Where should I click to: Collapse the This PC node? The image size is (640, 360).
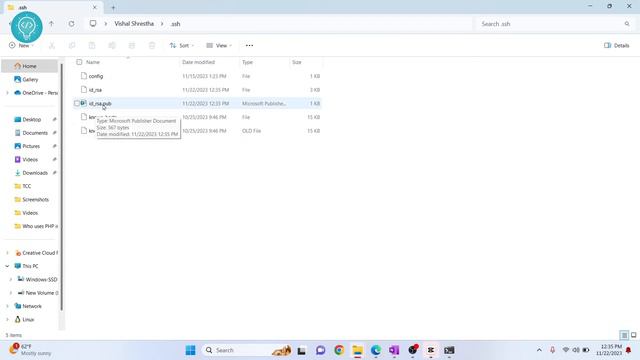(x=7, y=266)
